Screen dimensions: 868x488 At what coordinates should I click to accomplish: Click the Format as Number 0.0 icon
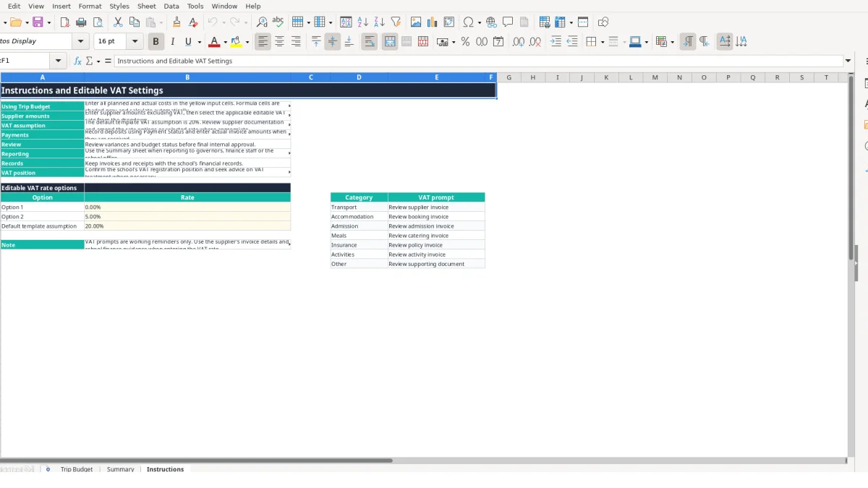click(x=482, y=42)
